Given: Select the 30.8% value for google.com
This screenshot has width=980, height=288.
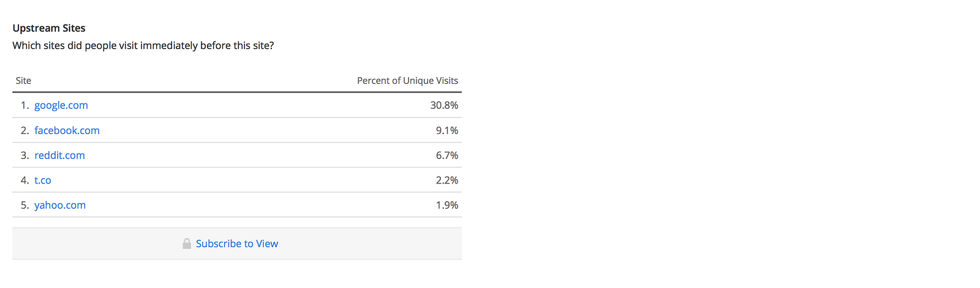Looking at the screenshot, I should [x=444, y=105].
